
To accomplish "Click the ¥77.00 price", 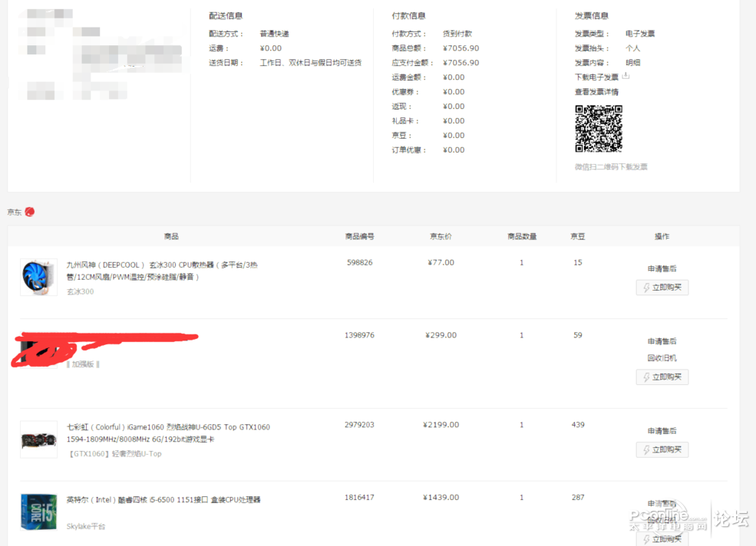I will click(441, 262).
